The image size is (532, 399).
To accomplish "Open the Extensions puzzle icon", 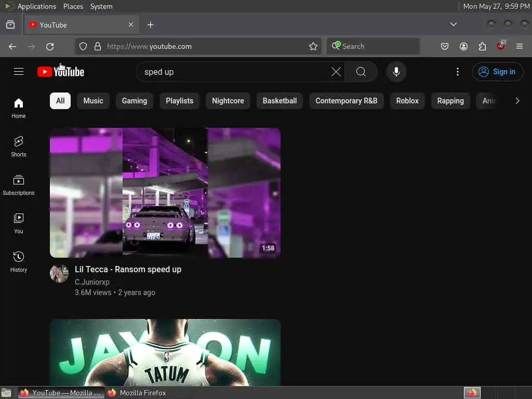I will pos(482,46).
